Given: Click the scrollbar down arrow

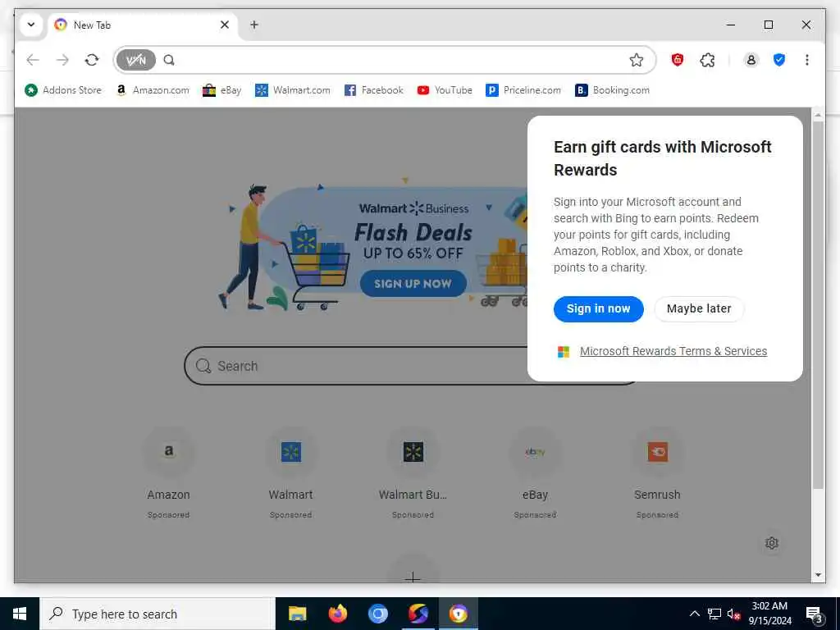Looking at the screenshot, I should click(818, 575).
